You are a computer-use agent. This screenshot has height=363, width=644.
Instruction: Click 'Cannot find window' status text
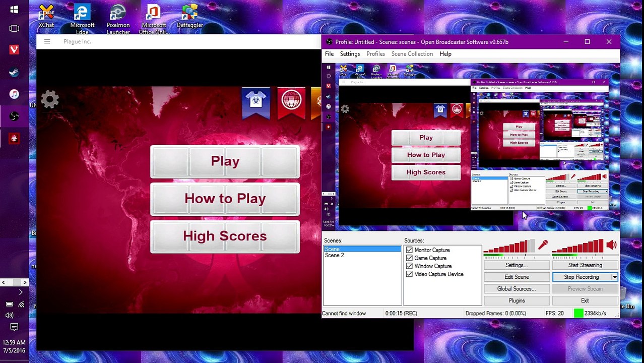pyautogui.click(x=344, y=314)
